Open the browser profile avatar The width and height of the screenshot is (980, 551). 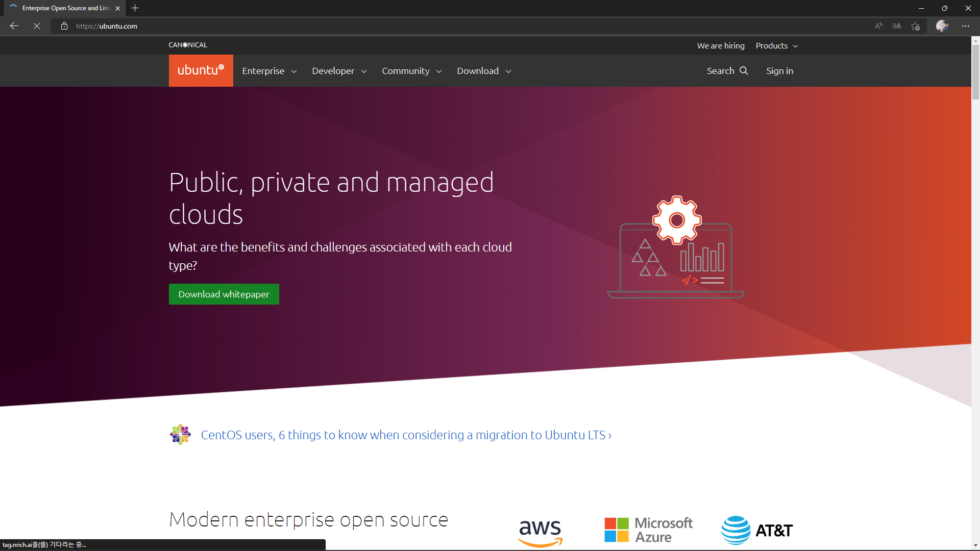(x=942, y=26)
